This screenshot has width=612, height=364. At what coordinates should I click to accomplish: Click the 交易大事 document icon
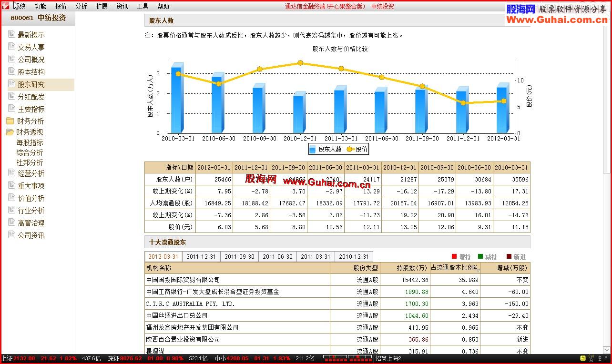coord(11,47)
